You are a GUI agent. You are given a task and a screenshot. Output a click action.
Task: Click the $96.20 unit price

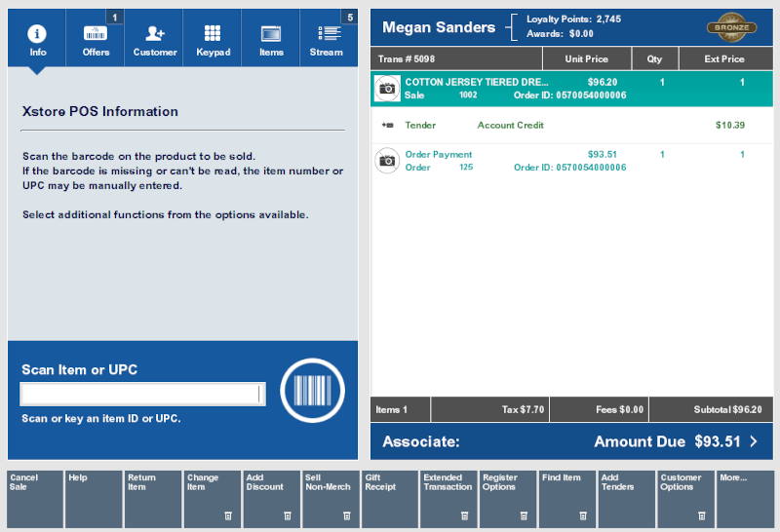pyautogui.click(x=603, y=82)
